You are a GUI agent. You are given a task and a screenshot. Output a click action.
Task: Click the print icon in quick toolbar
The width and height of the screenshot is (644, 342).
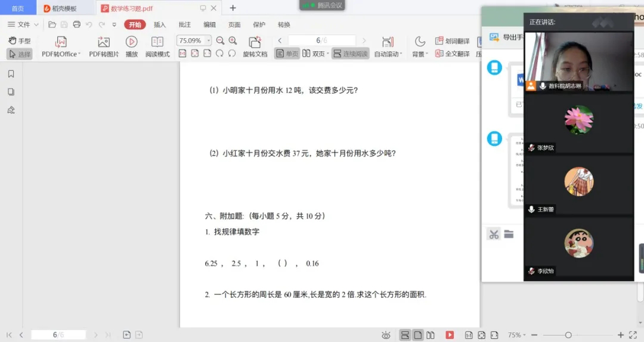[76, 24]
